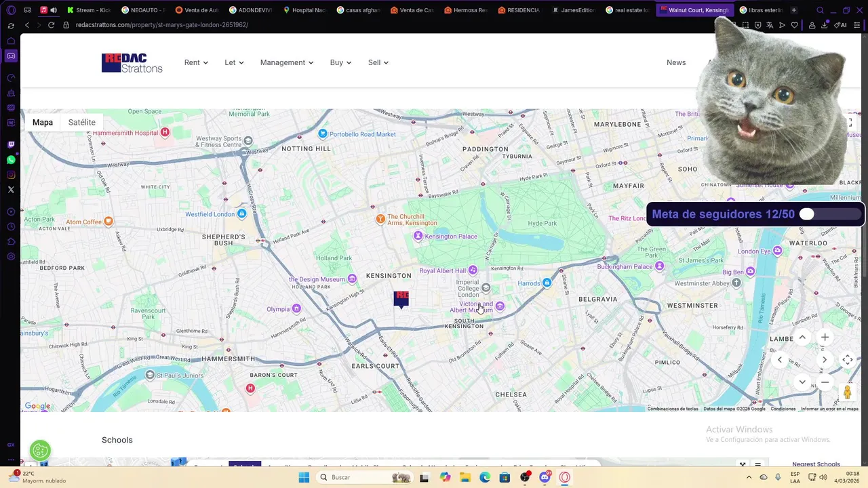Go back to previous page
This screenshot has height=488, width=868.
pos(26,25)
